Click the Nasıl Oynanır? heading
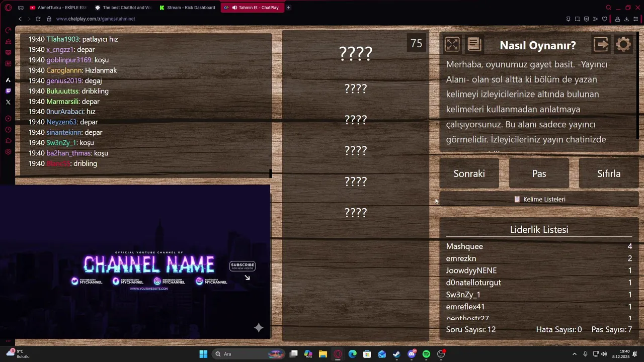 coord(538,45)
